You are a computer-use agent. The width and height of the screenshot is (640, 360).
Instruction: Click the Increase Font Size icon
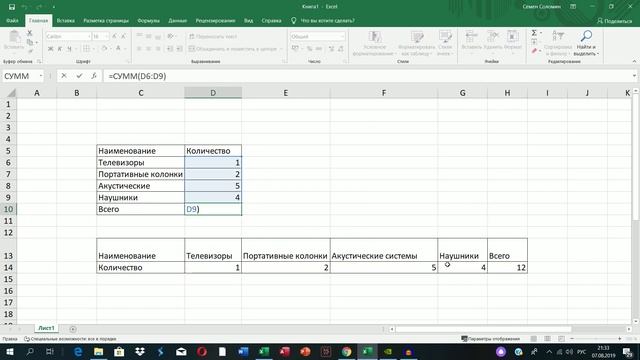pos(114,36)
